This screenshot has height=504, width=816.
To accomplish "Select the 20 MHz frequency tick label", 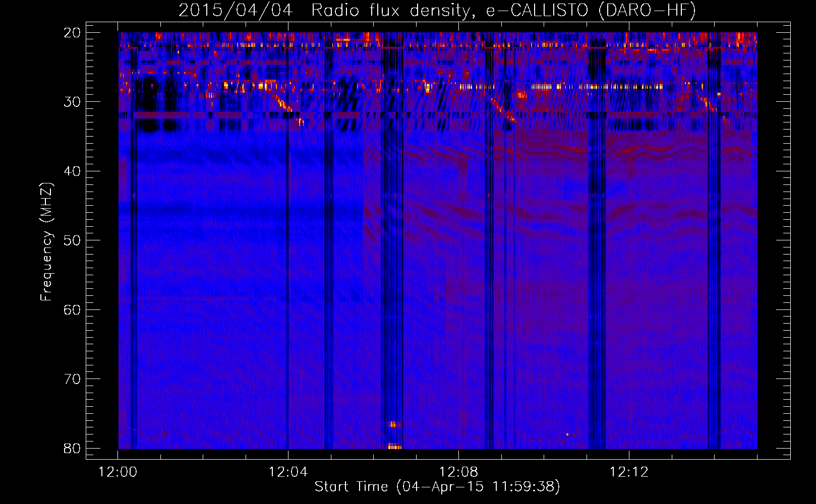I will click(x=72, y=33).
